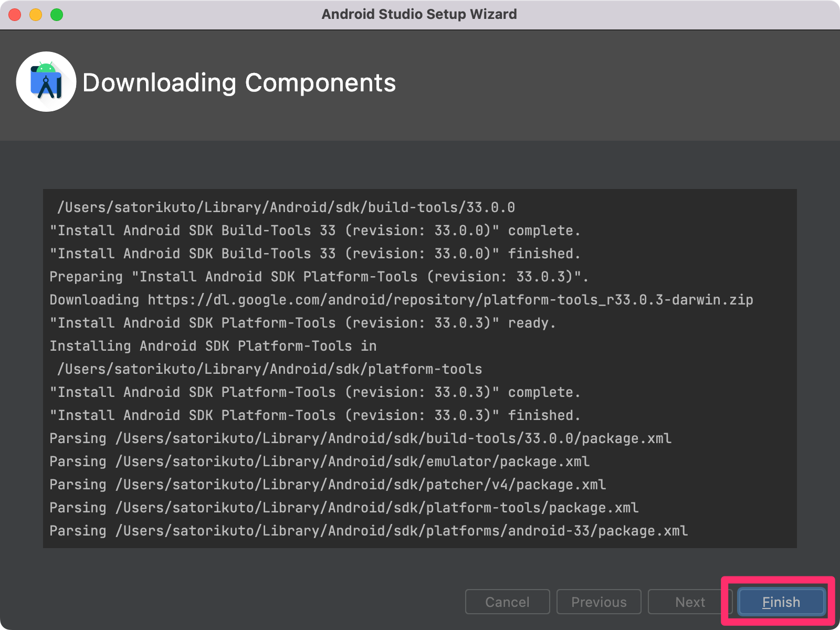Click the Parsing patcher/v4 package.xml line
The width and height of the screenshot is (840, 630).
[327, 485]
